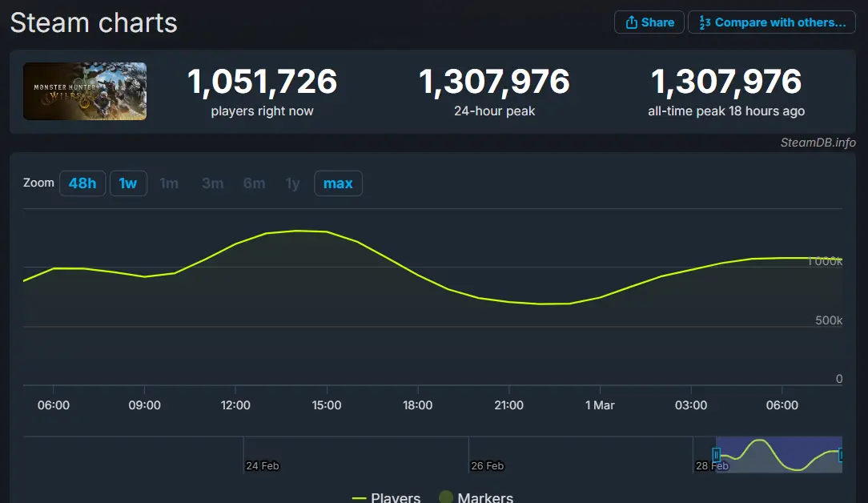
Task: Click the 24-hour peak label
Action: point(494,111)
